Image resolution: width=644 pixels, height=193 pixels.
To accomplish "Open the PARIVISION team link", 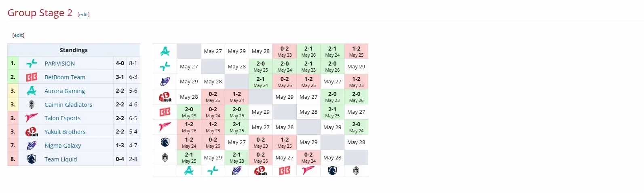I will (59, 64).
